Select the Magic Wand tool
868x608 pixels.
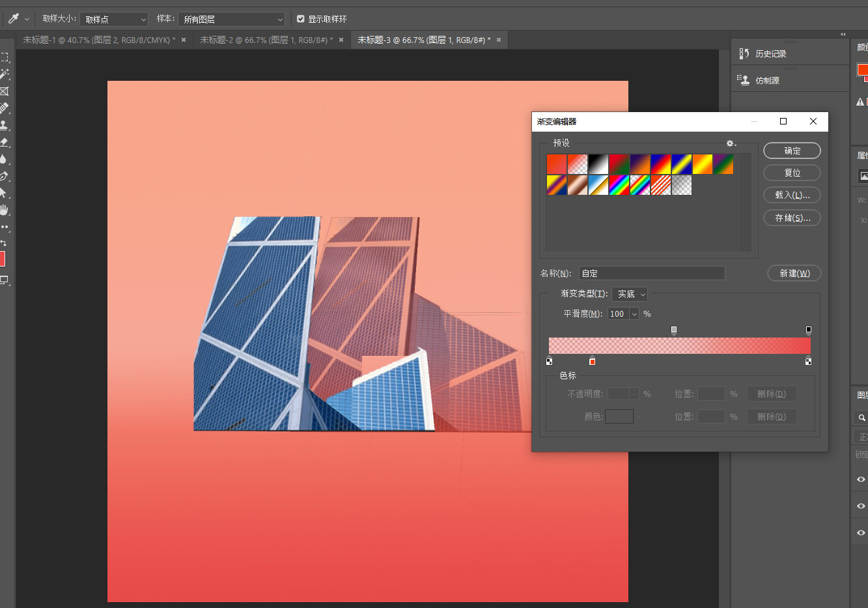pyautogui.click(x=5, y=74)
